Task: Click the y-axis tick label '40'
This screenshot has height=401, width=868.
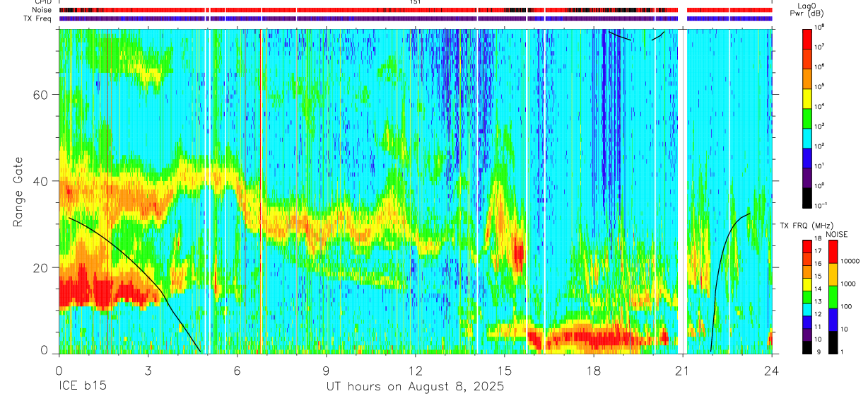Action: 42,180
